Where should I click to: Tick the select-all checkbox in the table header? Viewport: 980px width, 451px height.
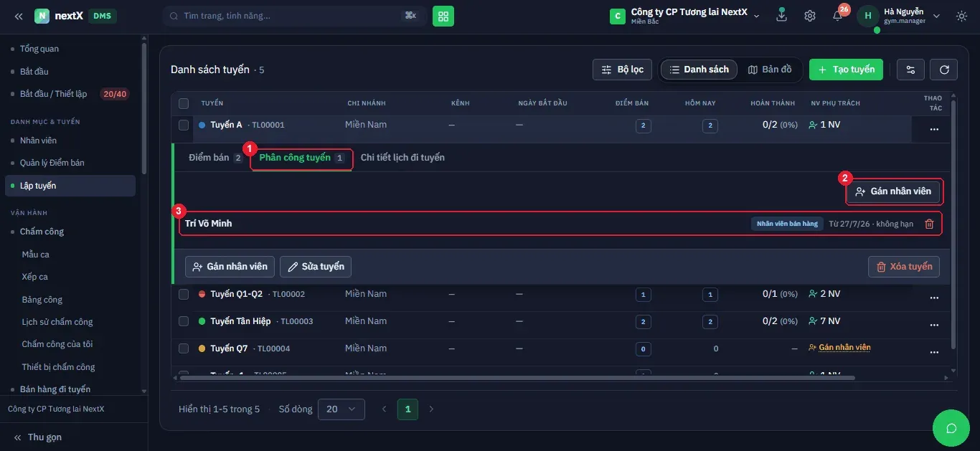[184, 103]
